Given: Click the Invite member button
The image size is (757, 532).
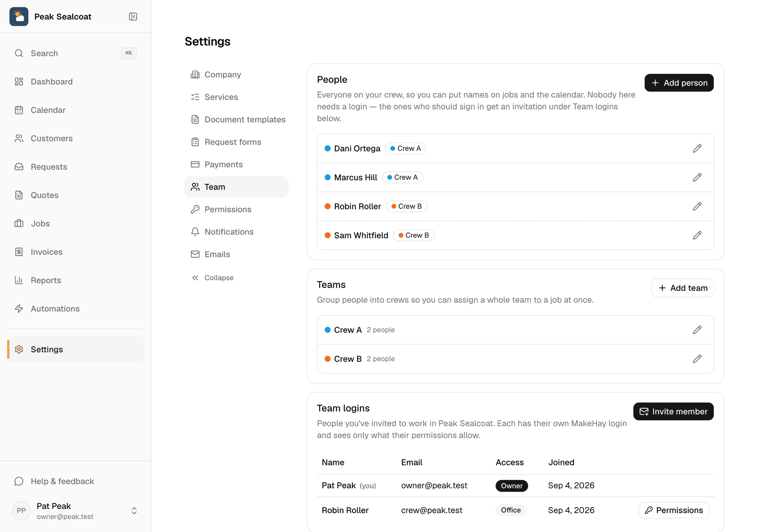Looking at the screenshot, I should coord(673,411).
